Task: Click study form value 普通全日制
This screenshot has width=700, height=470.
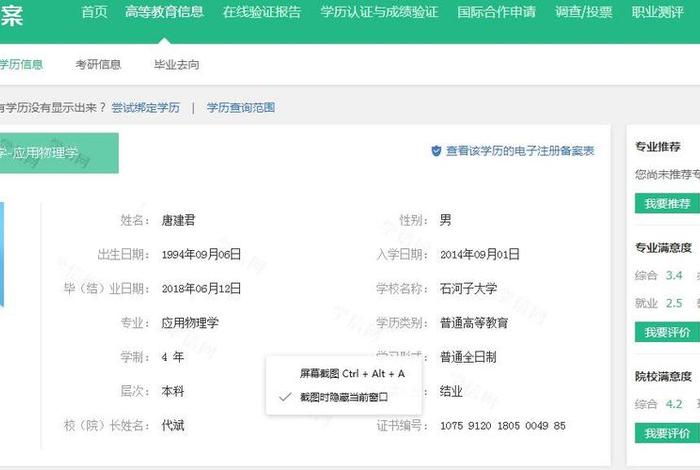Action: pyautogui.click(x=468, y=357)
